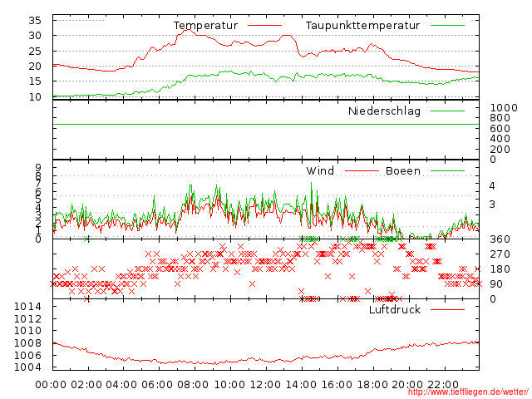
Task: Click the 02:00 time axis label
Action: (x=86, y=385)
